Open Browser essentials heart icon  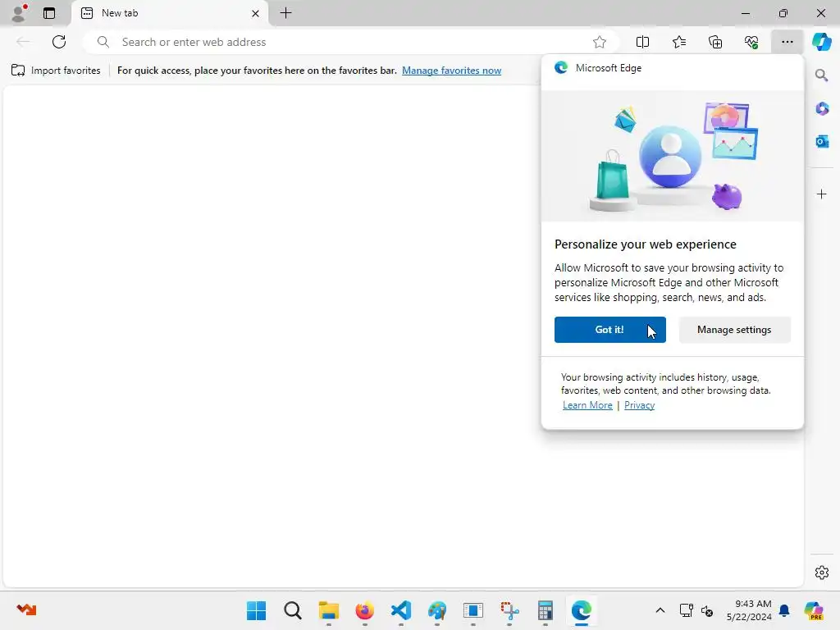coord(751,42)
